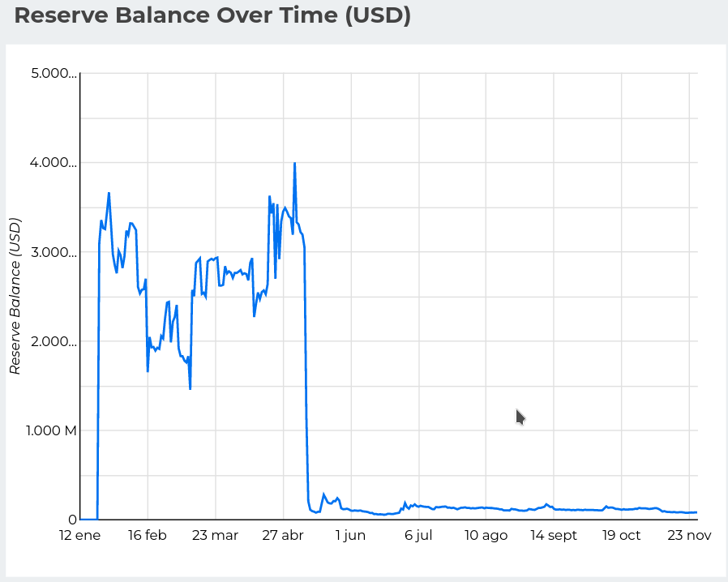Click the lowest dip before 23 mar

(190, 388)
